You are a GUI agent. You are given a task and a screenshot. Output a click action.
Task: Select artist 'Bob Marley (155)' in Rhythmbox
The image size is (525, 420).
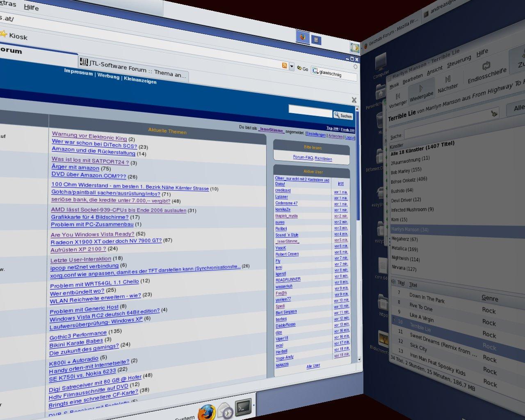tap(406, 171)
